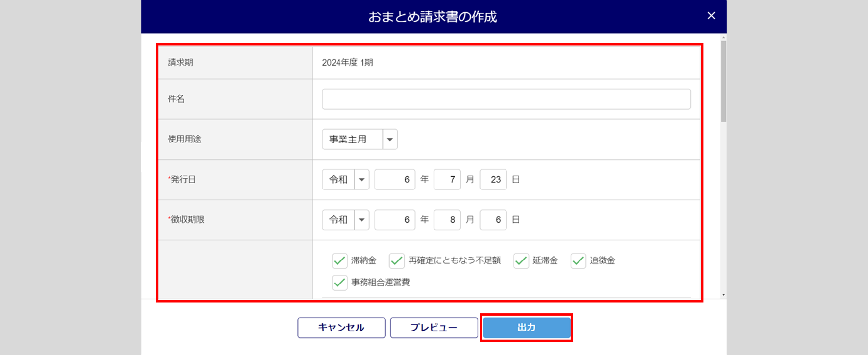Screen dimensions: 868x355
Task: Click the 発行日 month field
Action: coord(447,180)
